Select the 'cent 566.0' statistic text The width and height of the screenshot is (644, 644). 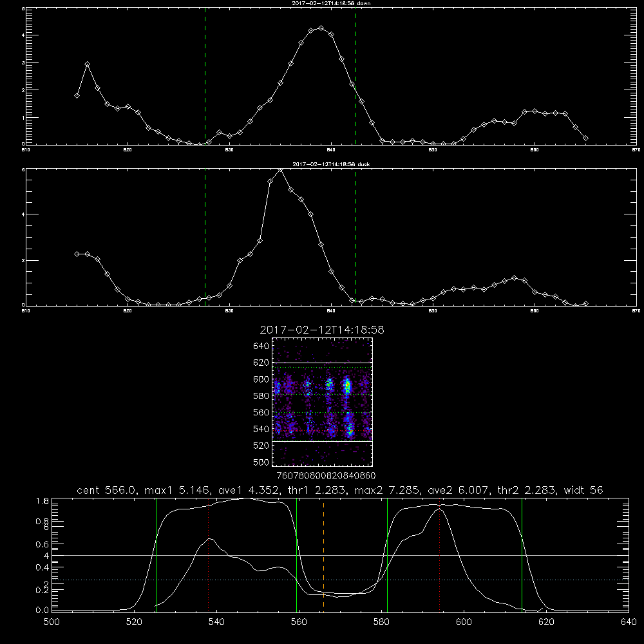pyautogui.click(x=107, y=490)
